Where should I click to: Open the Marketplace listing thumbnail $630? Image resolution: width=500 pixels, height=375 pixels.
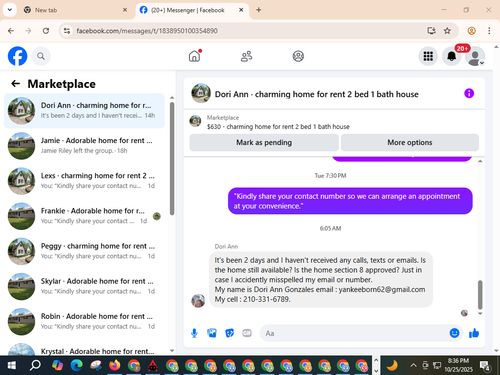pyautogui.click(x=195, y=121)
